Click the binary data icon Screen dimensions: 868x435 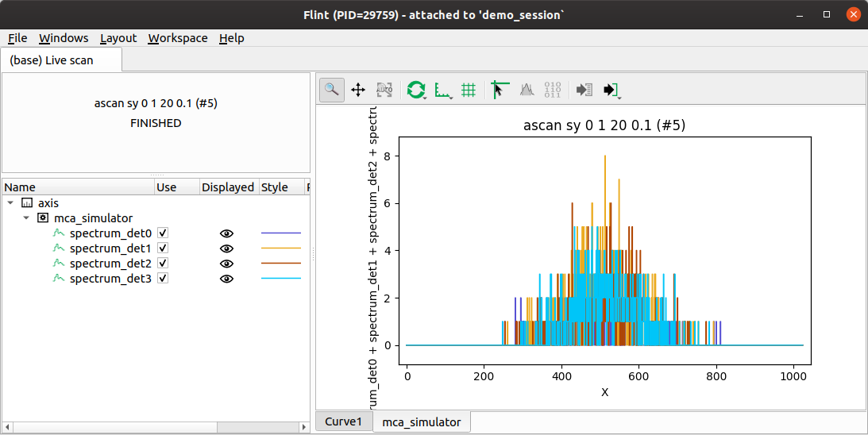(553, 90)
